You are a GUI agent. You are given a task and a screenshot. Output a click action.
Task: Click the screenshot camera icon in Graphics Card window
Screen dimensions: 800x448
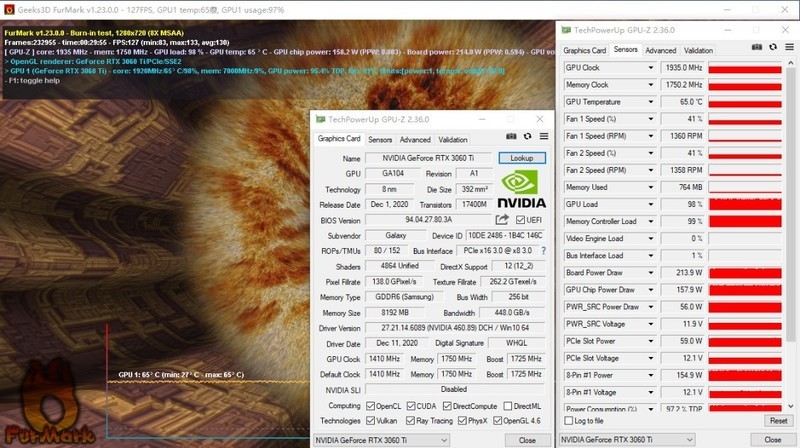[511, 136]
